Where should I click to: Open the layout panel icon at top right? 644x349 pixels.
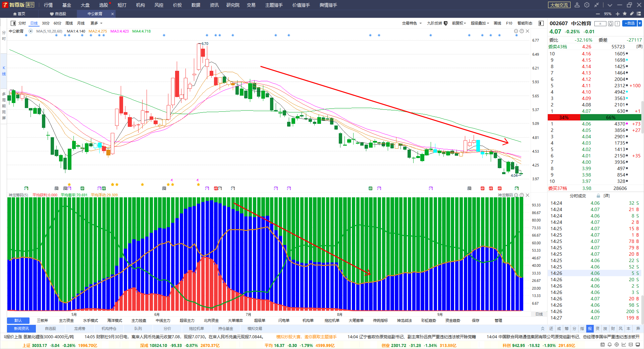[x=639, y=14]
